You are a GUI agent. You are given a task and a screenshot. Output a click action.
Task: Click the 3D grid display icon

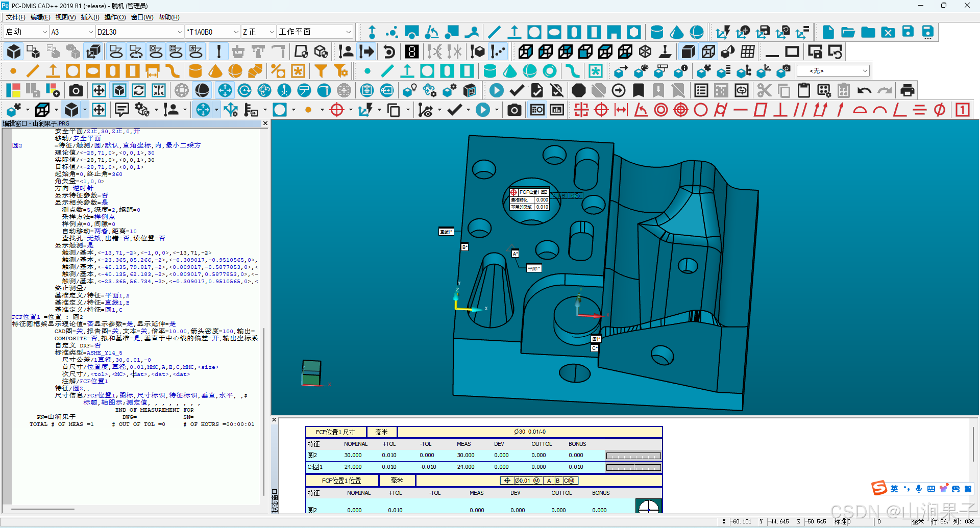748,52
